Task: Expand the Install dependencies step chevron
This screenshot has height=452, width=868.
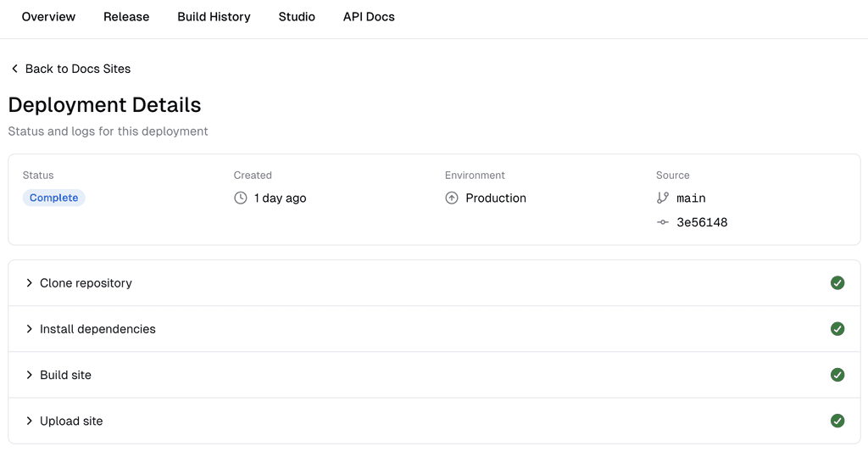Action: click(x=29, y=329)
